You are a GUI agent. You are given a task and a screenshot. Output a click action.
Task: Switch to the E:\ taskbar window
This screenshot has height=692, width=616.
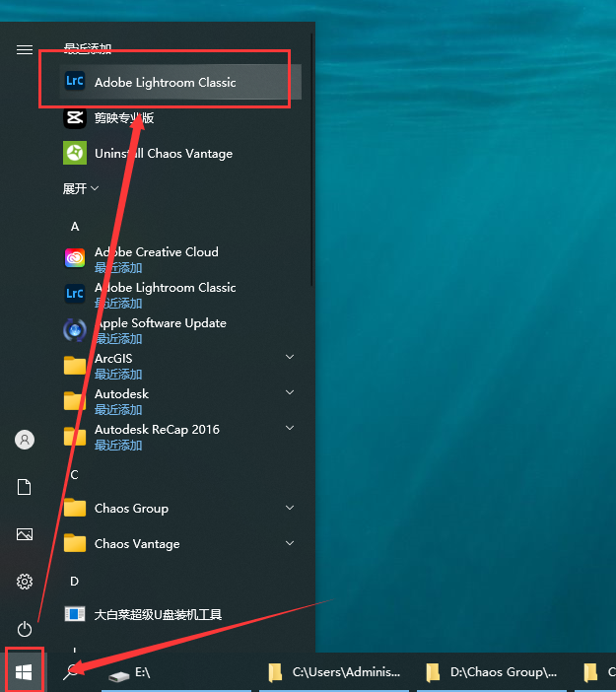click(176, 672)
